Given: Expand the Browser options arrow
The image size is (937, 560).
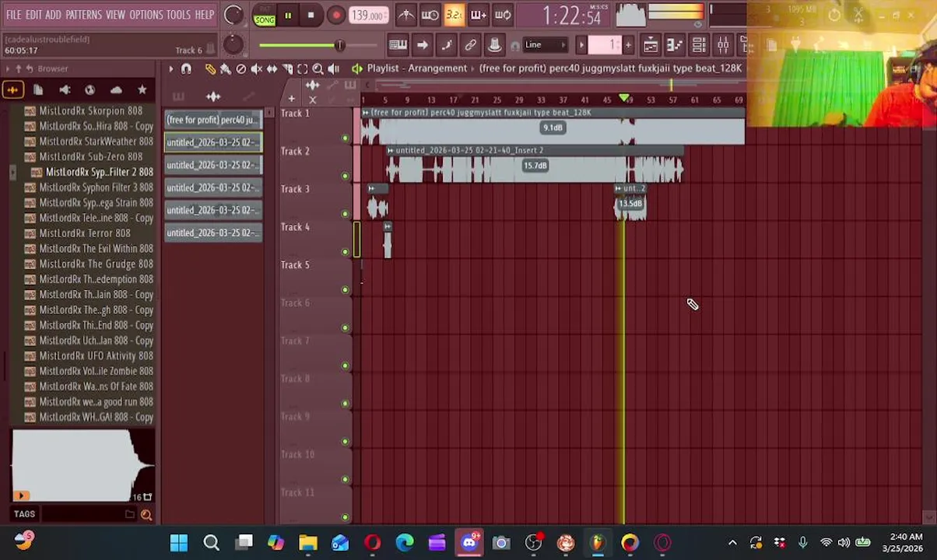Looking at the screenshot, I should coord(8,68).
